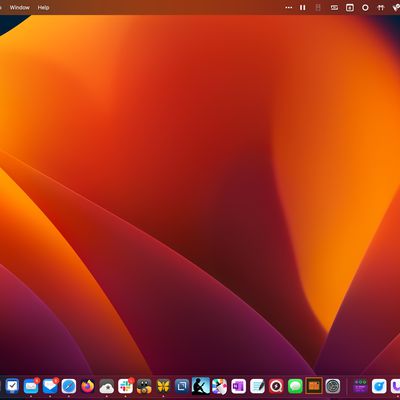
Task: Open the gray cloud app in Dock
Action: click(x=107, y=386)
